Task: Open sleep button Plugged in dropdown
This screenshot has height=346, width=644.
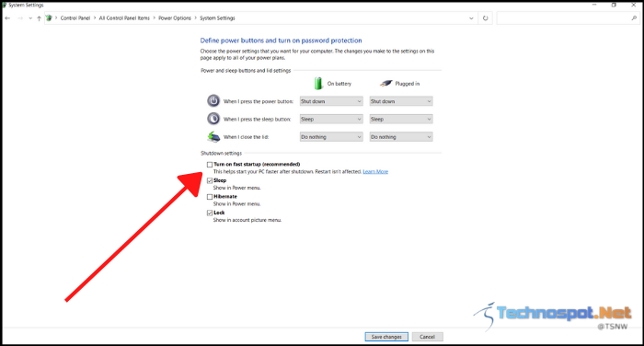Action: point(401,120)
